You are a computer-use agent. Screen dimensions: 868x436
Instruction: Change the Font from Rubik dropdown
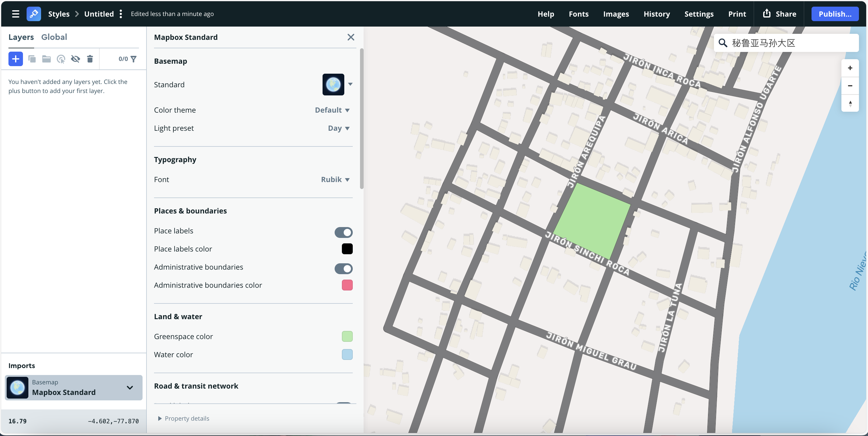click(x=335, y=179)
